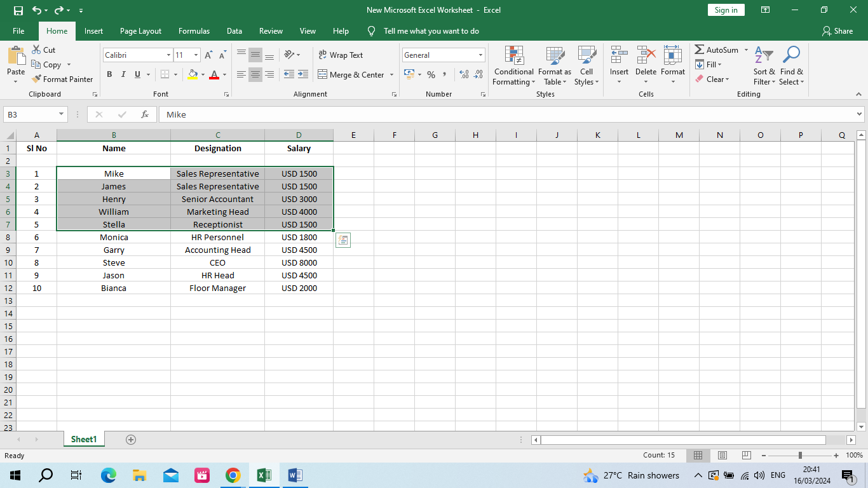Apply Comma Style
This screenshot has height=488, width=868.
point(445,74)
